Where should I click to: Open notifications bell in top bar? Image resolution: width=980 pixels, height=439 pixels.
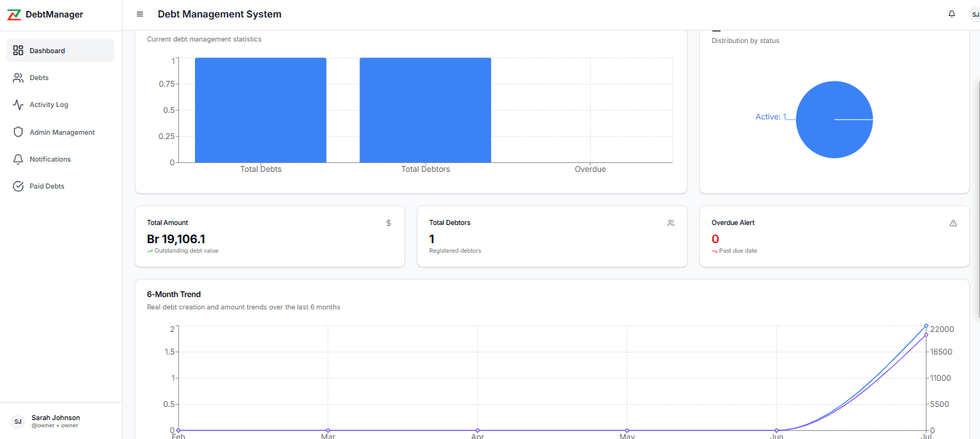[952, 15]
